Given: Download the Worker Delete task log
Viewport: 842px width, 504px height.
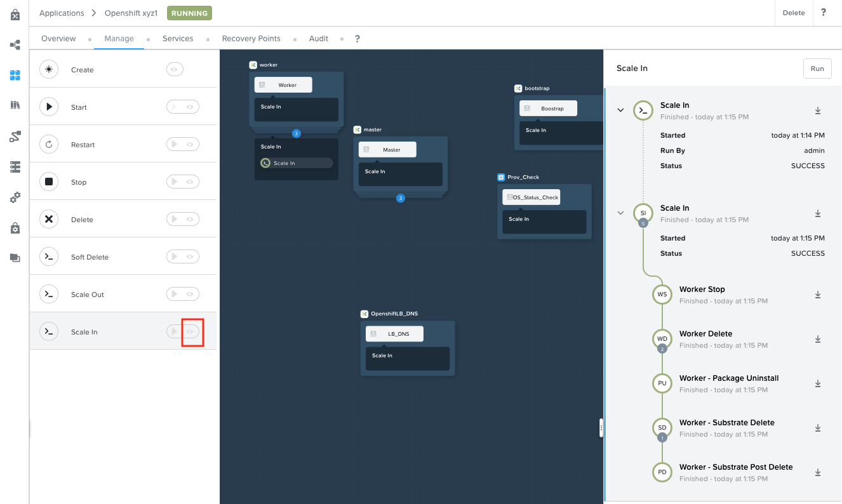Looking at the screenshot, I should 818,339.
